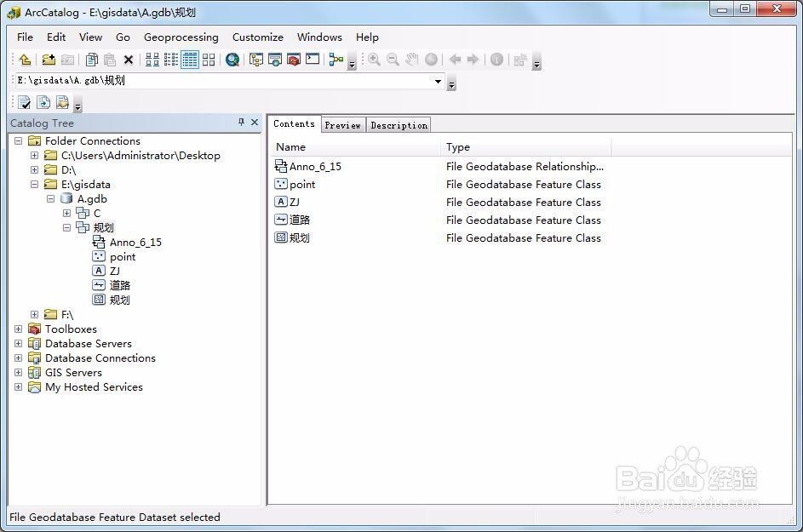Expand the F:\ folder node
803x532 pixels.
pos(34,314)
